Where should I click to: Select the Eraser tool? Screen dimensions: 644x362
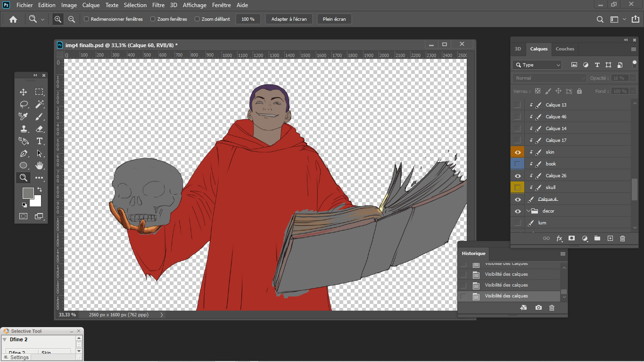coord(40,129)
